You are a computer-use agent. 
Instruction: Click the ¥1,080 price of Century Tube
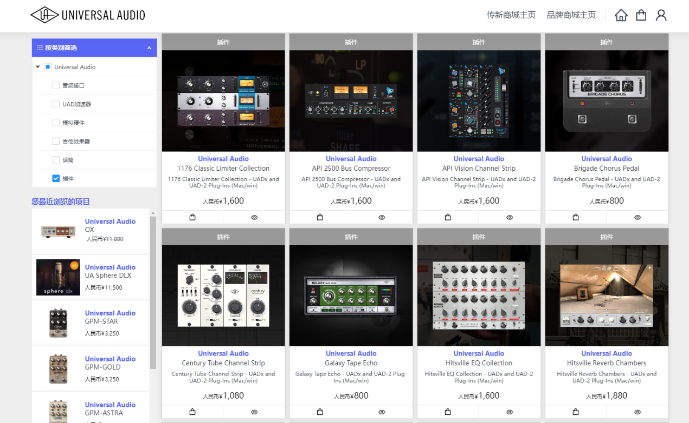[223, 395]
